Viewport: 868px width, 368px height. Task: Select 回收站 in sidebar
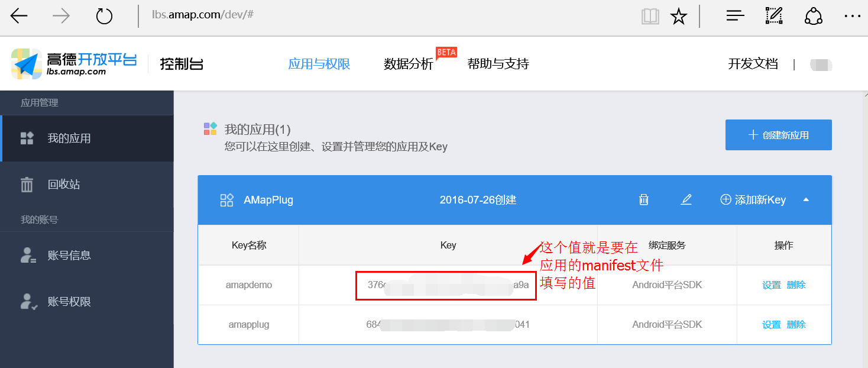coord(87,185)
